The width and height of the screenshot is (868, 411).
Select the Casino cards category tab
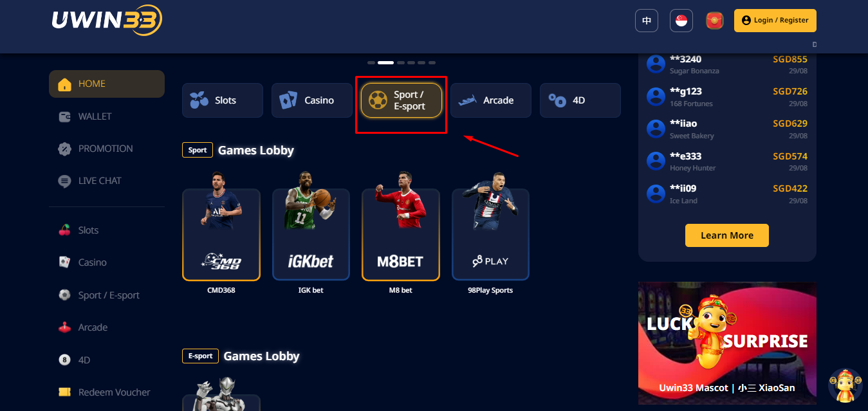[x=311, y=100]
